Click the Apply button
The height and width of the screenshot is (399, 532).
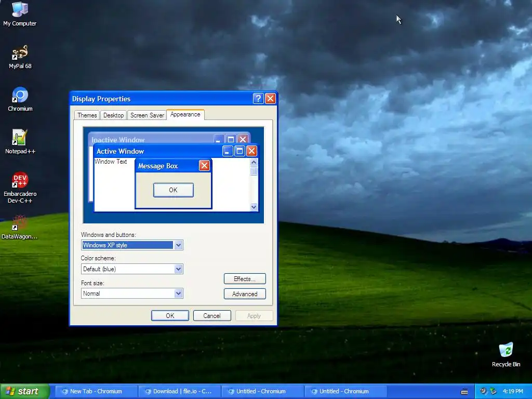pyautogui.click(x=254, y=315)
